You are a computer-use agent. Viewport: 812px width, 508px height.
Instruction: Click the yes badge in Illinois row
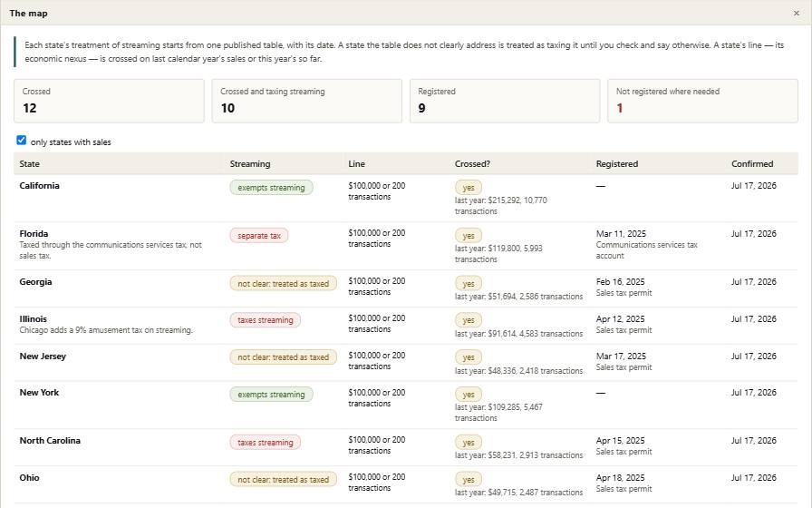[x=469, y=320]
